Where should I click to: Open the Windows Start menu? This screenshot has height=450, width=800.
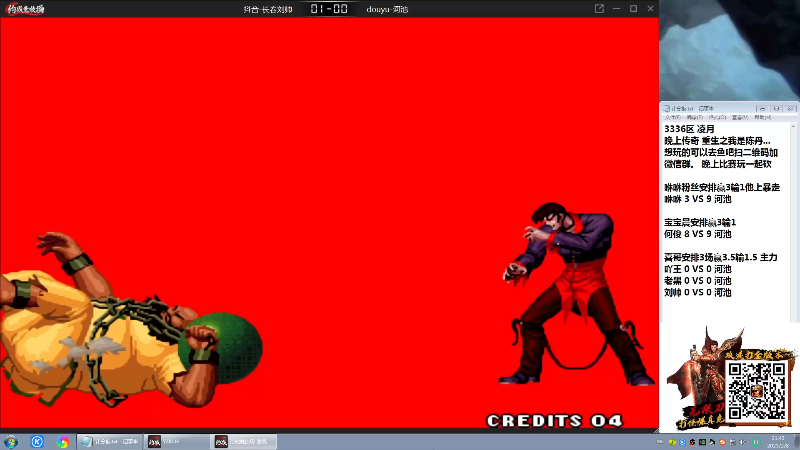pyautogui.click(x=11, y=441)
